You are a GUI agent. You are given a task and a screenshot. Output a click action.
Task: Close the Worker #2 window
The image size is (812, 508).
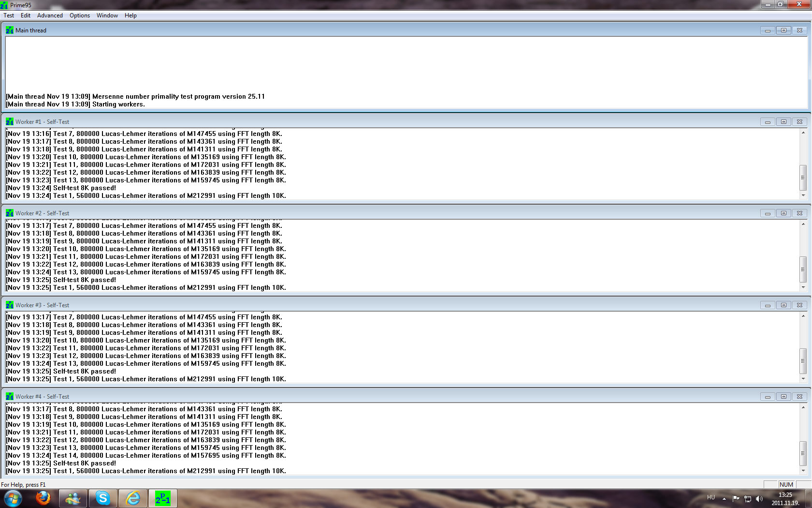pyautogui.click(x=799, y=213)
